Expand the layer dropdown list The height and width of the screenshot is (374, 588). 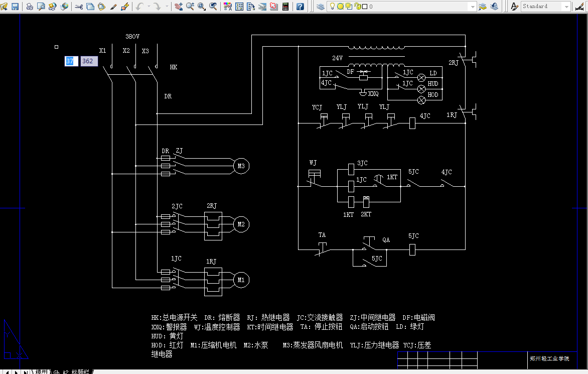[x=473, y=7]
